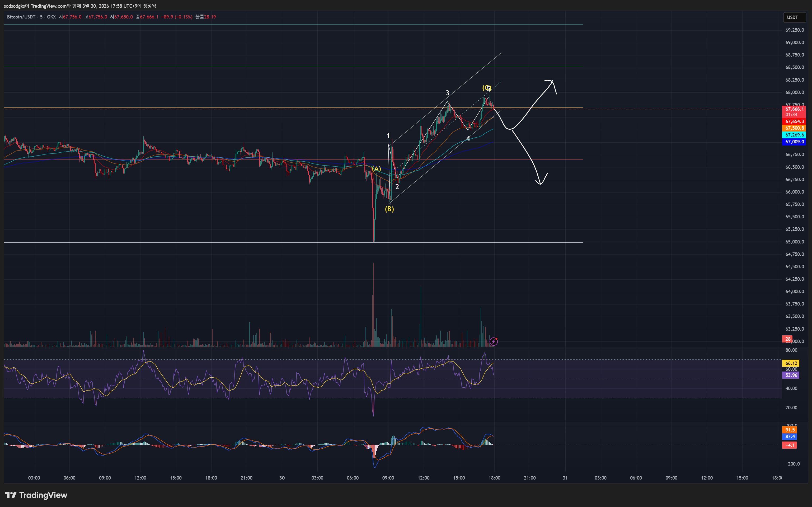Click the open value 시67,756.0
Image resolution: width=812 pixels, height=507 pixels.
coord(70,17)
